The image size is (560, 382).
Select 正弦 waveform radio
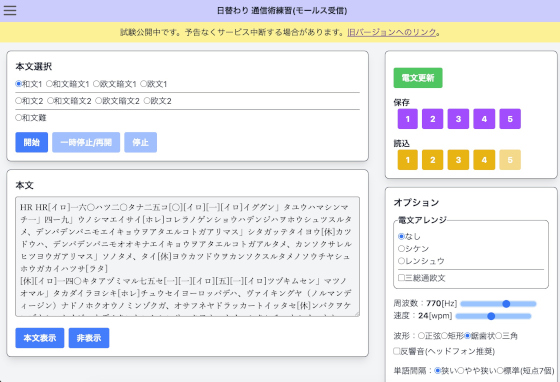click(x=421, y=336)
